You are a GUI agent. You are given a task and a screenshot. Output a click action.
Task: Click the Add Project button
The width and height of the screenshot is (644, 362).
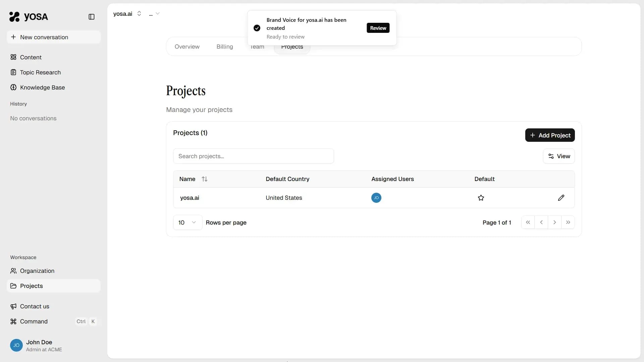pos(550,135)
